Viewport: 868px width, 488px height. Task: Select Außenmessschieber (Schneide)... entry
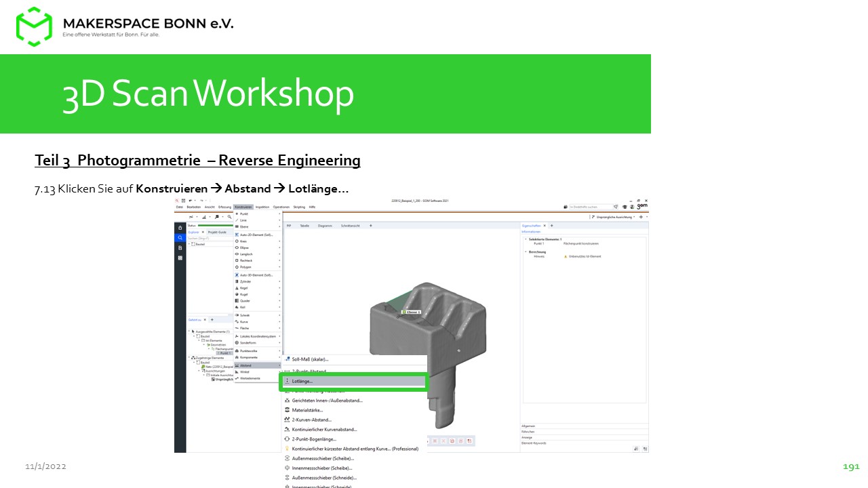[325, 477]
